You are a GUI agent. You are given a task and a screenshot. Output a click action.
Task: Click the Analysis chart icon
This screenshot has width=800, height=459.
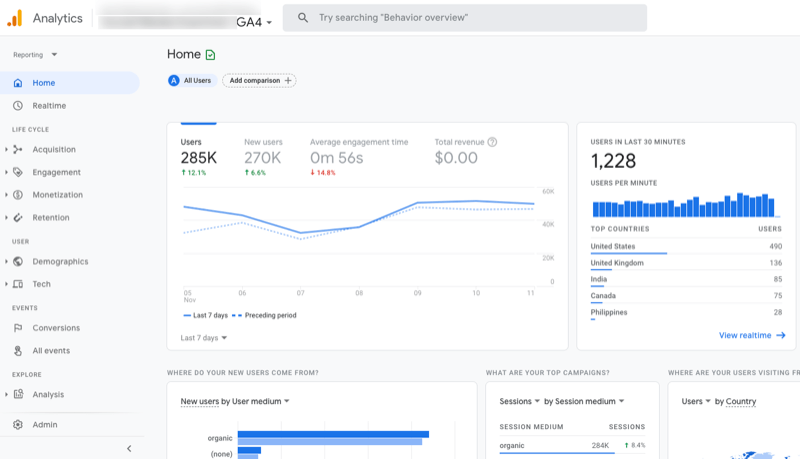point(18,394)
